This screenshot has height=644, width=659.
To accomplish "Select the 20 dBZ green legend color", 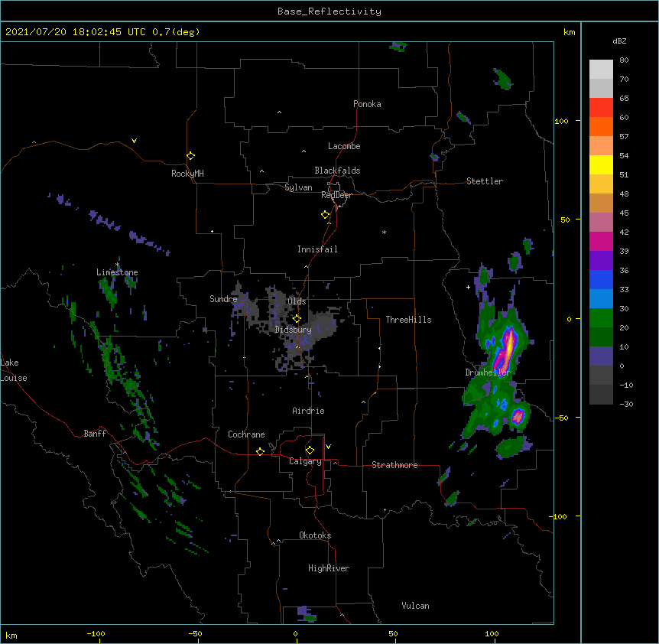I will pos(601,318).
